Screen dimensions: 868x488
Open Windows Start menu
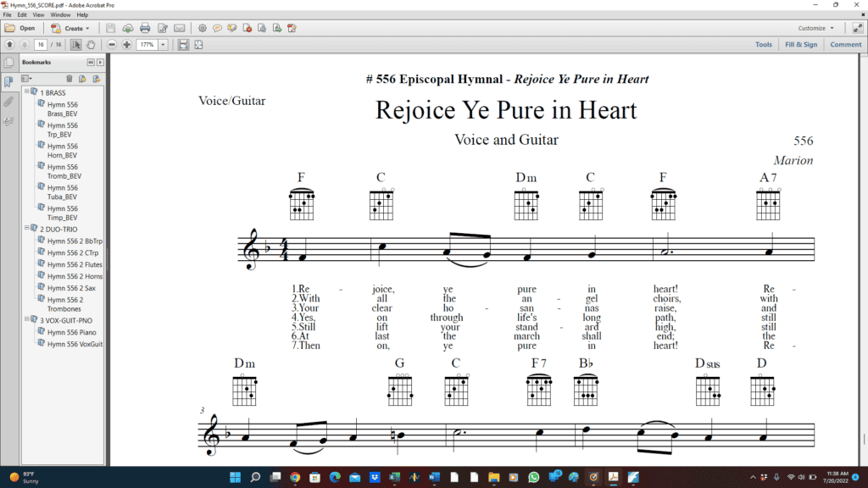coord(236,477)
